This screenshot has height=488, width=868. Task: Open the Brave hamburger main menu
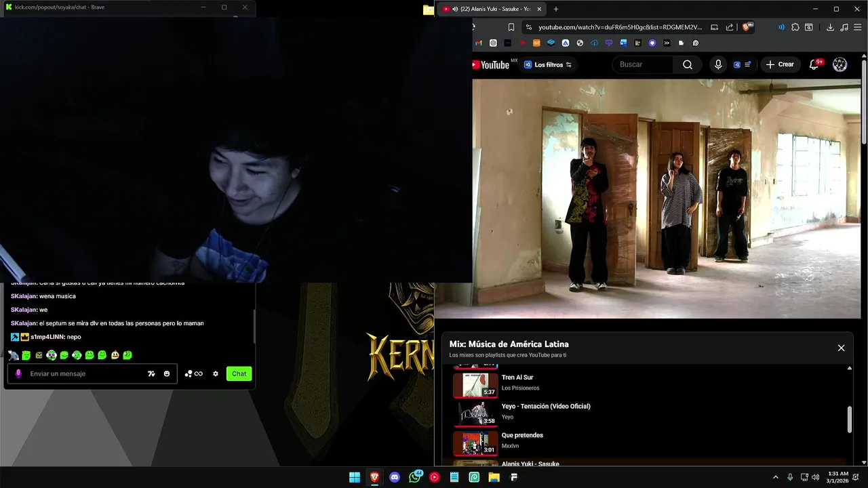859,27
